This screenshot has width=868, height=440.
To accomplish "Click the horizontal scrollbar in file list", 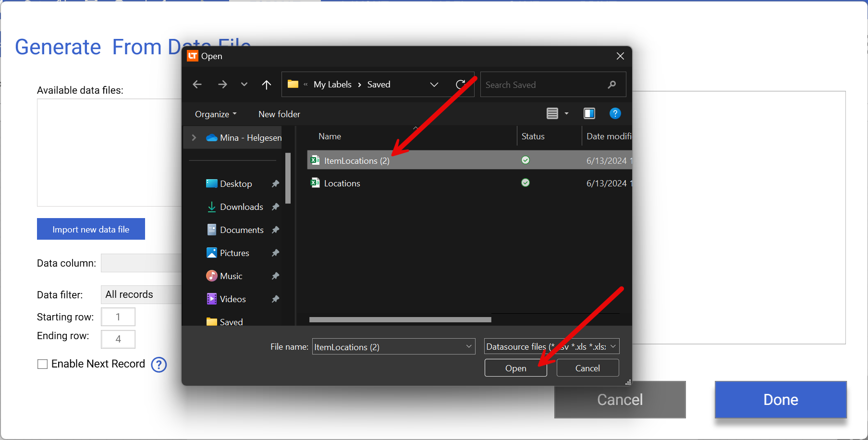I will pos(400,319).
